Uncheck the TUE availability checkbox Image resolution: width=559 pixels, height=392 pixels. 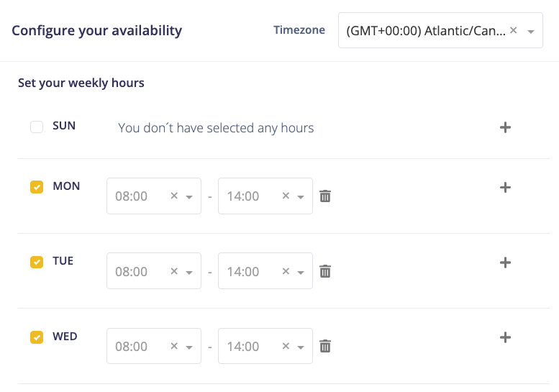[x=37, y=262]
